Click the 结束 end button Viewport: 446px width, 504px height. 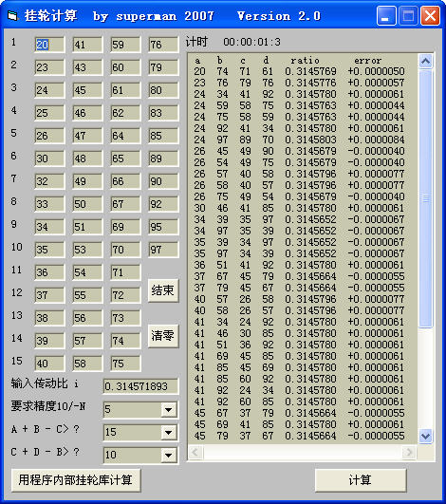coord(163,290)
